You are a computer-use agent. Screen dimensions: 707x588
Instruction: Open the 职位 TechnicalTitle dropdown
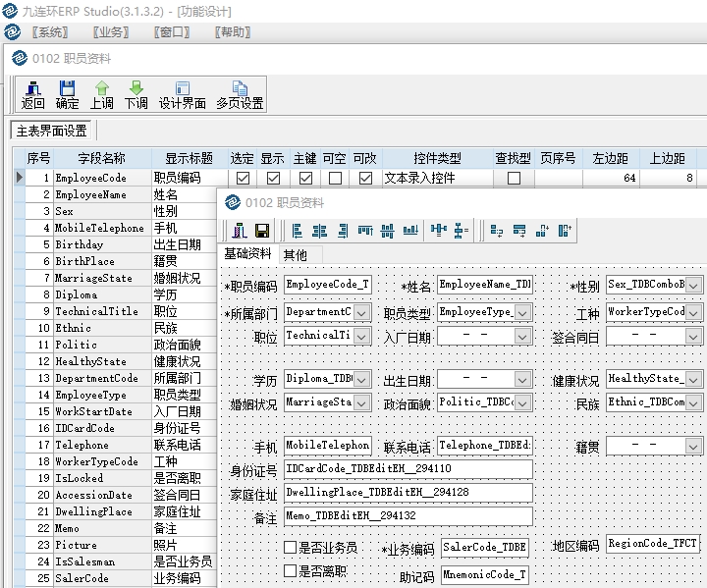click(361, 336)
